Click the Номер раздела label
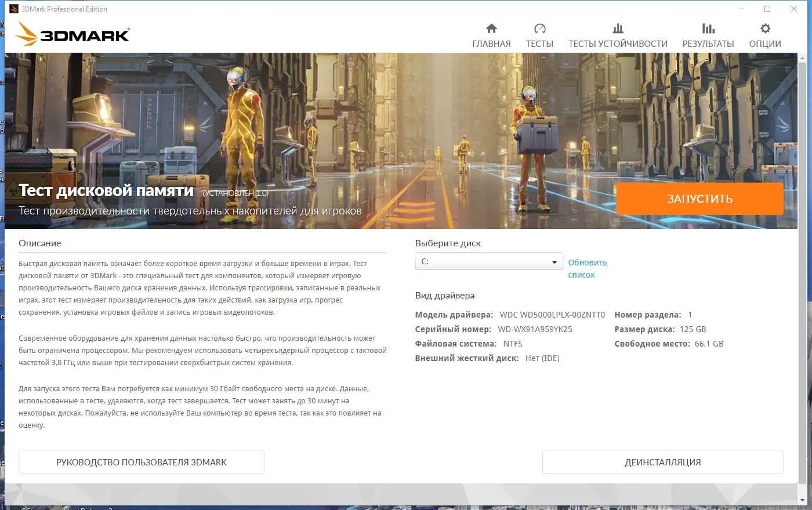This screenshot has height=510, width=812. [648, 315]
